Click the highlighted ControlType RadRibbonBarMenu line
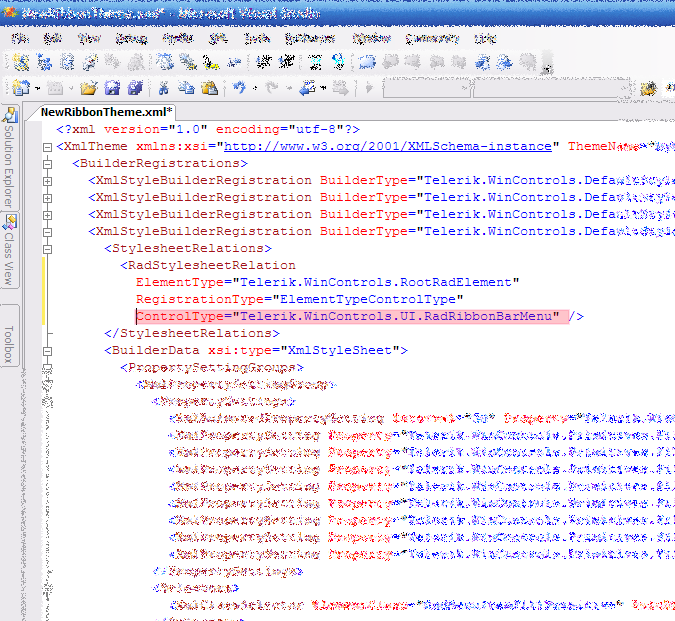Image resolution: width=675 pixels, height=621 pixels. pos(352,316)
